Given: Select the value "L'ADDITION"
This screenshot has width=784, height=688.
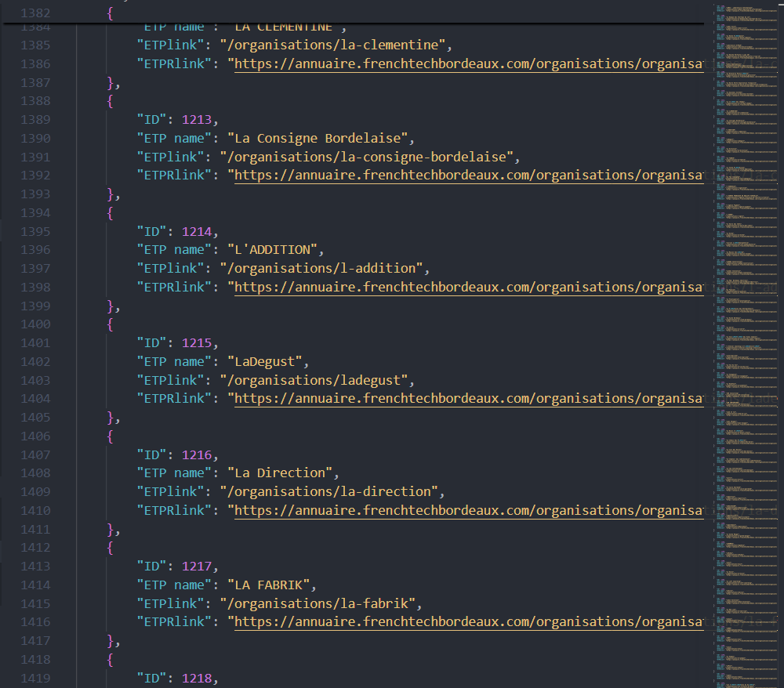Looking at the screenshot, I should click(274, 249).
